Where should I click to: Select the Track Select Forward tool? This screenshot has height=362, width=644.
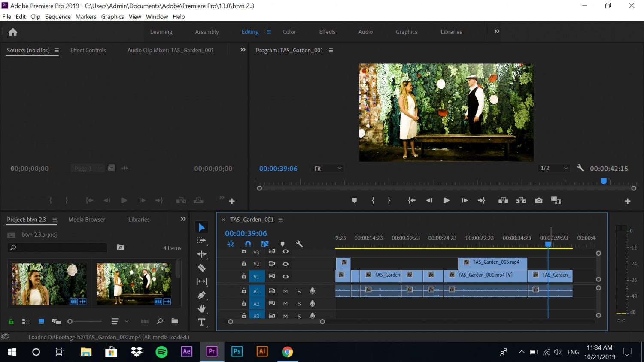(x=201, y=241)
